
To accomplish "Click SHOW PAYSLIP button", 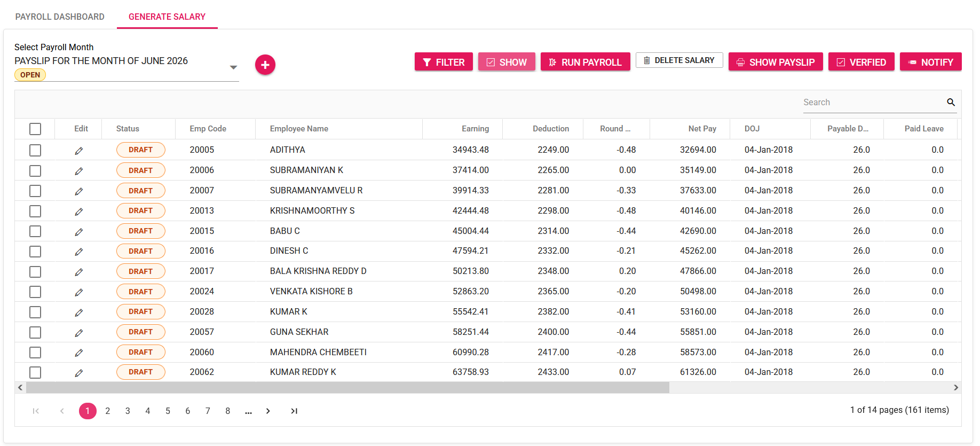I will pos(776,62).
